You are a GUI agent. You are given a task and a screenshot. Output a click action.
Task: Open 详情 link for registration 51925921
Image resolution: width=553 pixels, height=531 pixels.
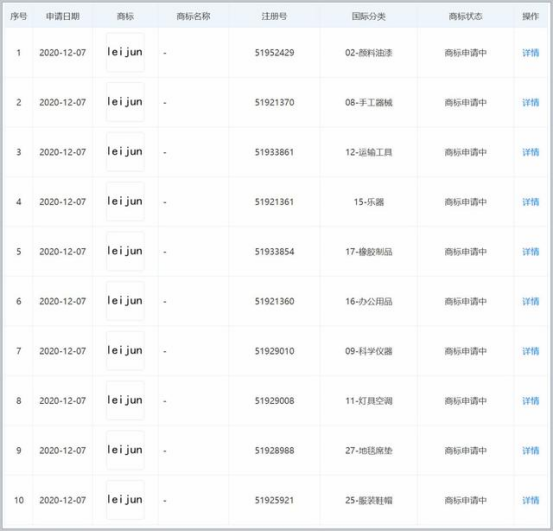(530, 500)
